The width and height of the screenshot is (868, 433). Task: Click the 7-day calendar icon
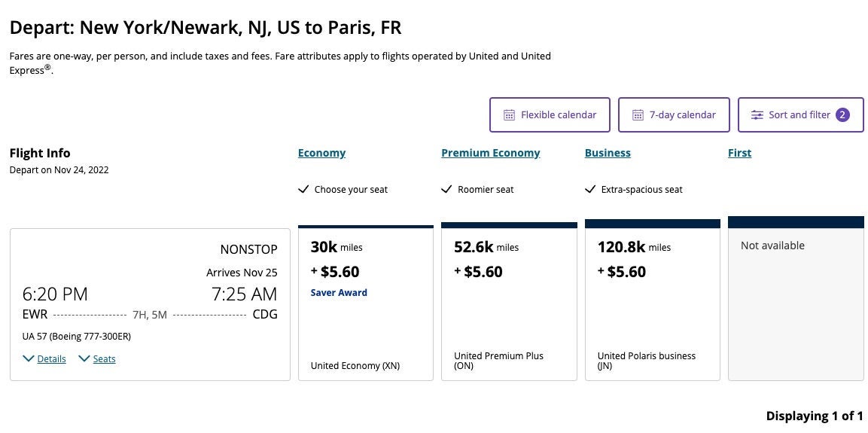(638, 115)
